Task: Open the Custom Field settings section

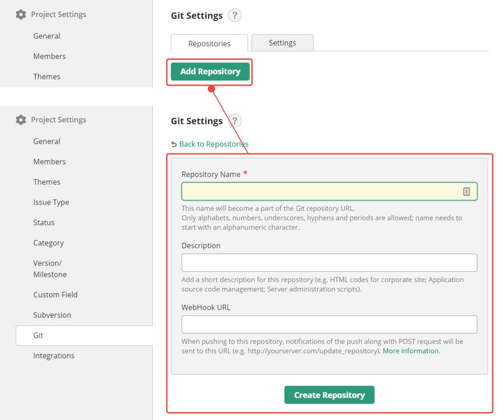Action: pyautogui.click(x=55, y=295)
